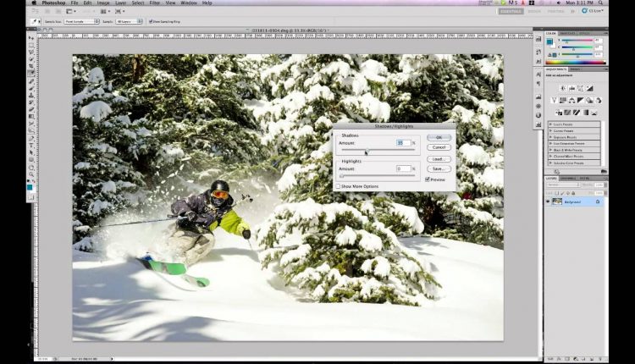Open the layer blend mode dropdown
The width and height of the screenshot is (635, 364).
coord(564,185)
